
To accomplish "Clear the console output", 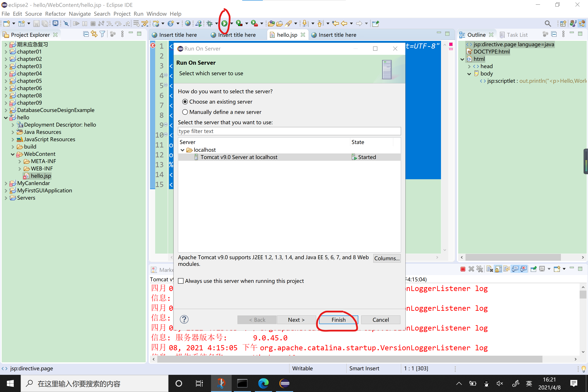I will pyautogui.click(x=489, y=269).
